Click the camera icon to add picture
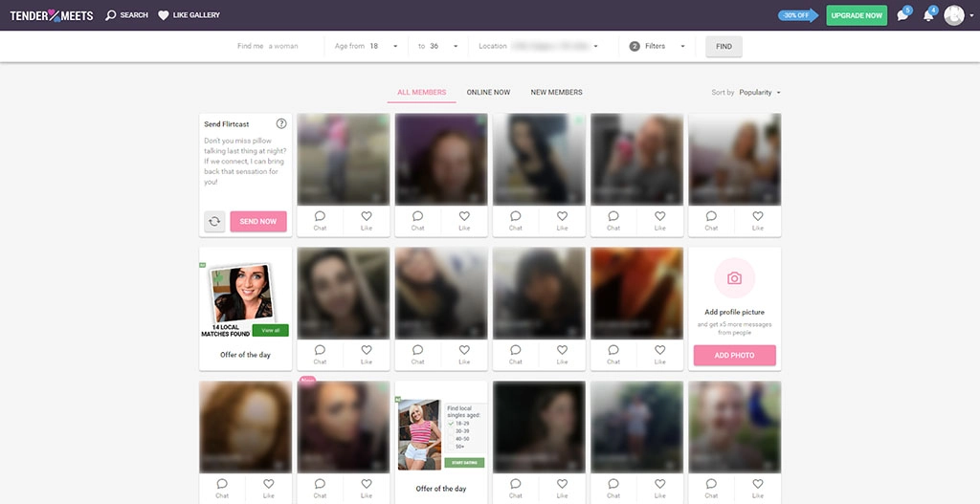 (x=734, y=278)
